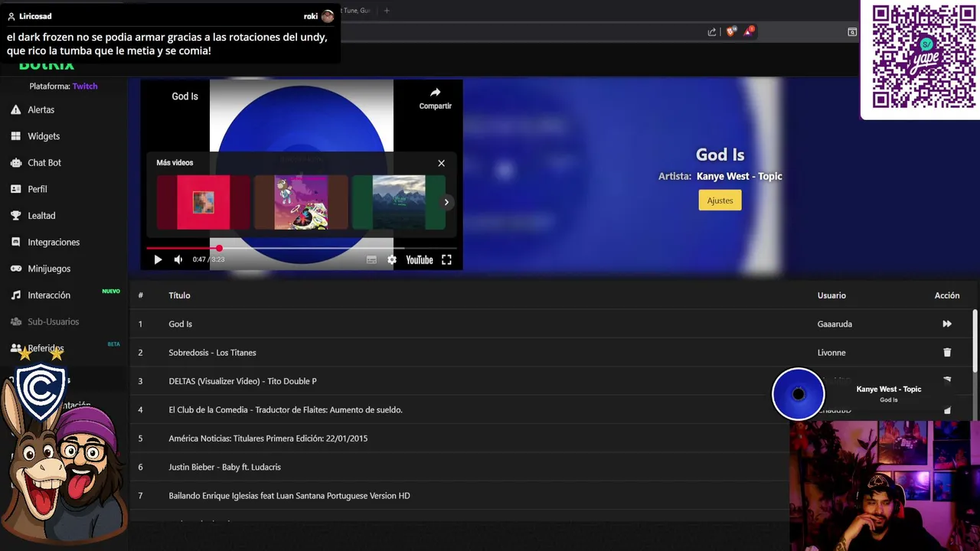Switch to the browser tab labeled 'Tune, Gur'
The image size is (980, 551).
(357, 11)
